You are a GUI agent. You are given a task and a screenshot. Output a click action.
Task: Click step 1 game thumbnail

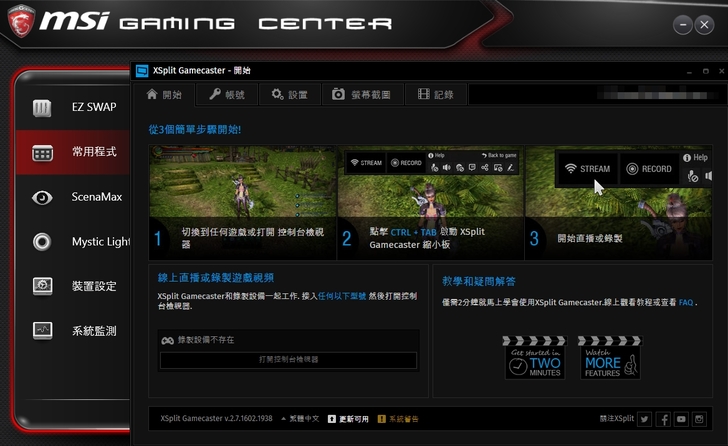(242, 202)
